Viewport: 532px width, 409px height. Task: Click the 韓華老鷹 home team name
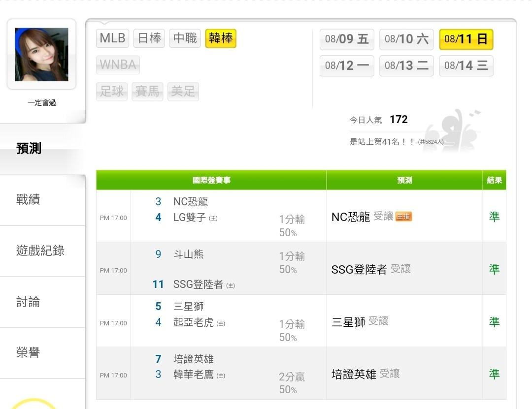coord(194,375)
